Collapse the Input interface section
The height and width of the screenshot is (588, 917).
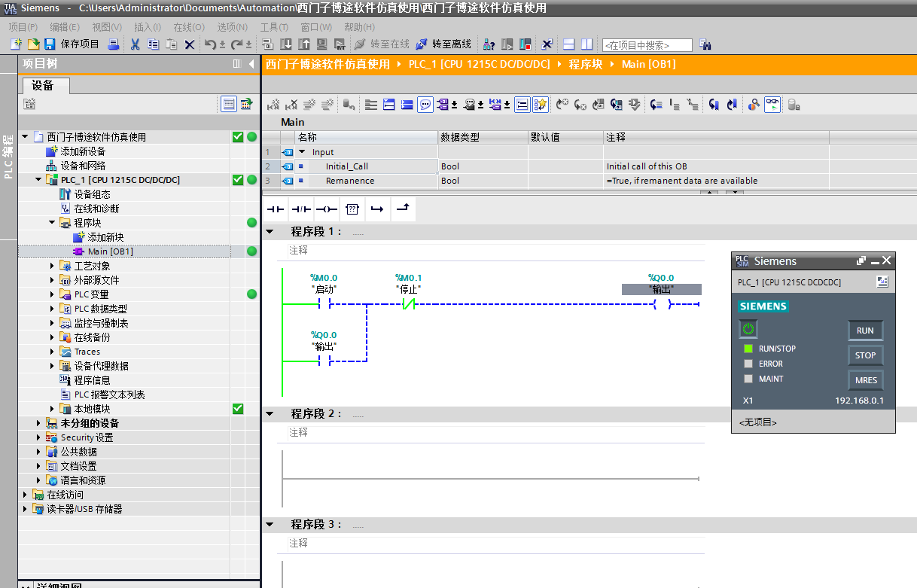click(x=303, y=152)
